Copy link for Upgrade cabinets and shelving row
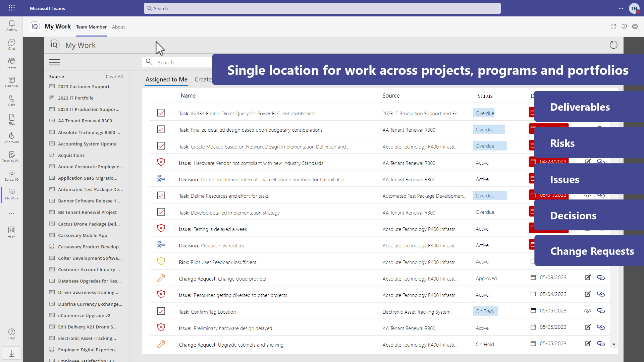The image size is (644, 362). click(x=601, y=344)
